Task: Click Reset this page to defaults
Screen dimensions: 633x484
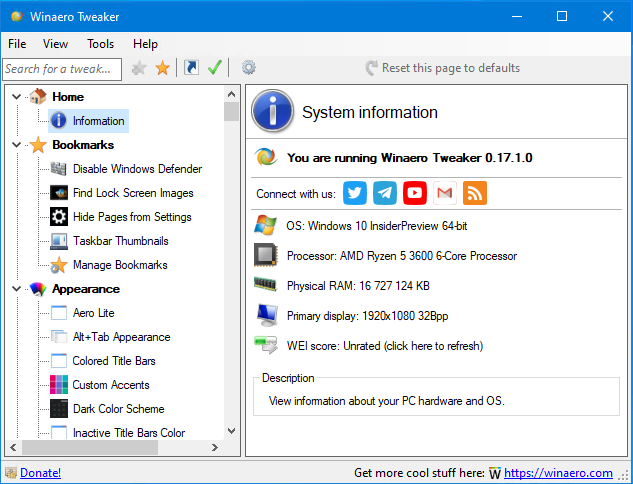Action: coord(442,68)
